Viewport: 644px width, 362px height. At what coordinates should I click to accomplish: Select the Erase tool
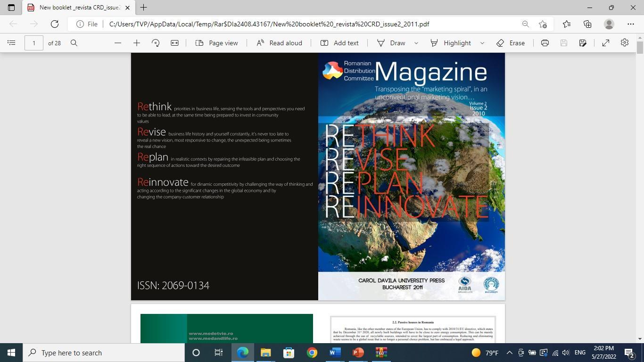pos(511,43)
